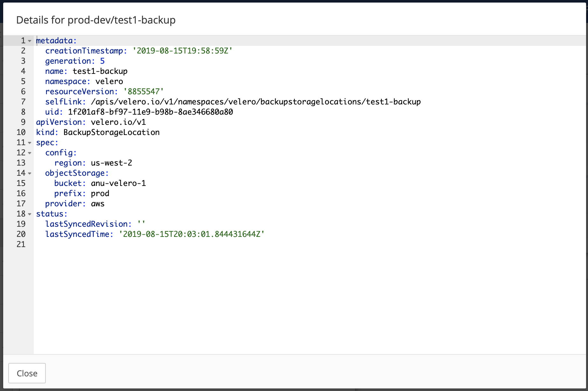
Task: Click the objectStorage key
Action: click(77, 173)
